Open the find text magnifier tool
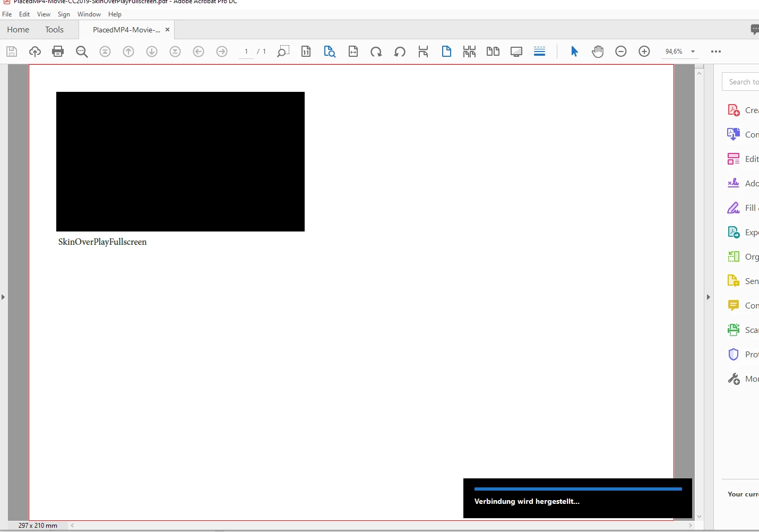This screenshot has height=532, width=759. pos(82,52)
